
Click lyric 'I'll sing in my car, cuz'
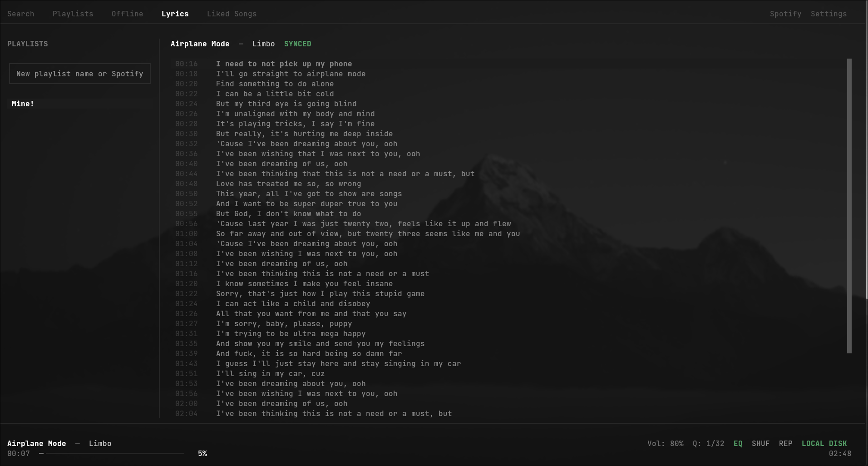point(270,374)
